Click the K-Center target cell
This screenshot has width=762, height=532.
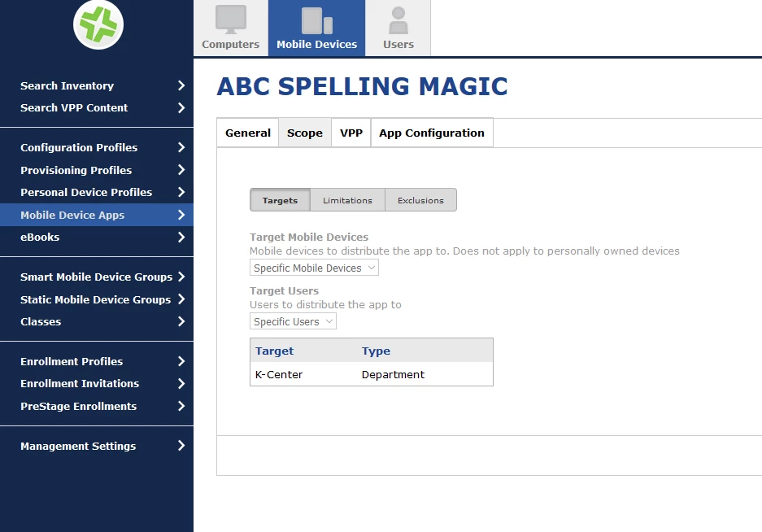(279, 374)
